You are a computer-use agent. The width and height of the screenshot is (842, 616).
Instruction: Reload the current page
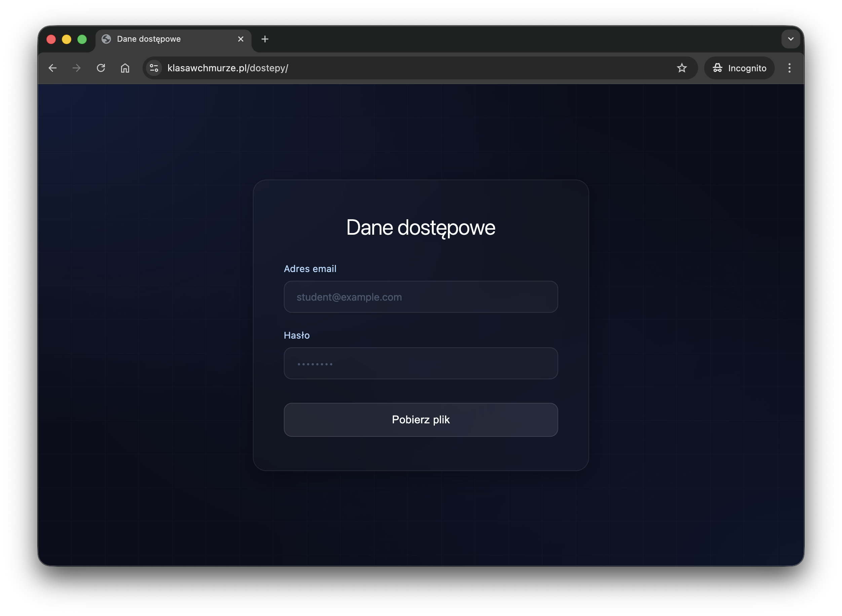[x=101, y=68]
